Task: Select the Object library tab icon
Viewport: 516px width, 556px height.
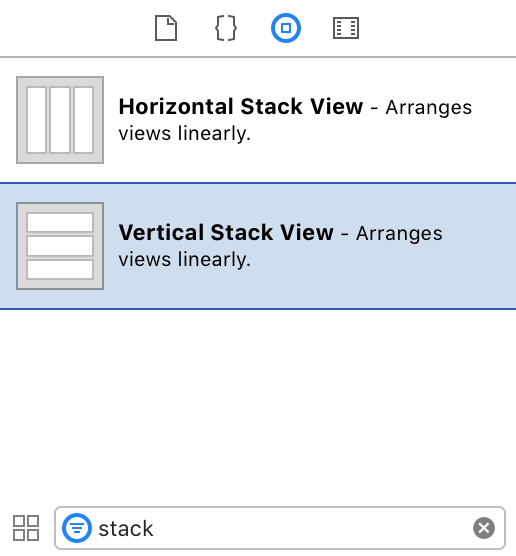Action: 286,28
